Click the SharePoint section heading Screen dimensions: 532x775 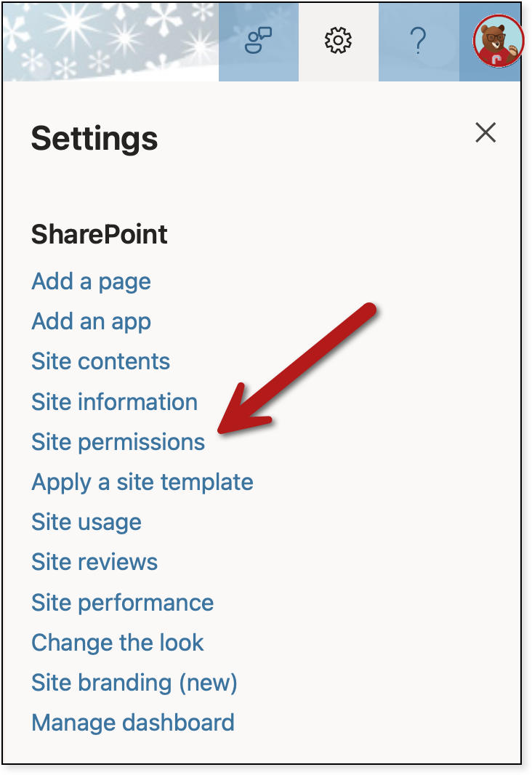pyautogui.click(x=99, y=234)
